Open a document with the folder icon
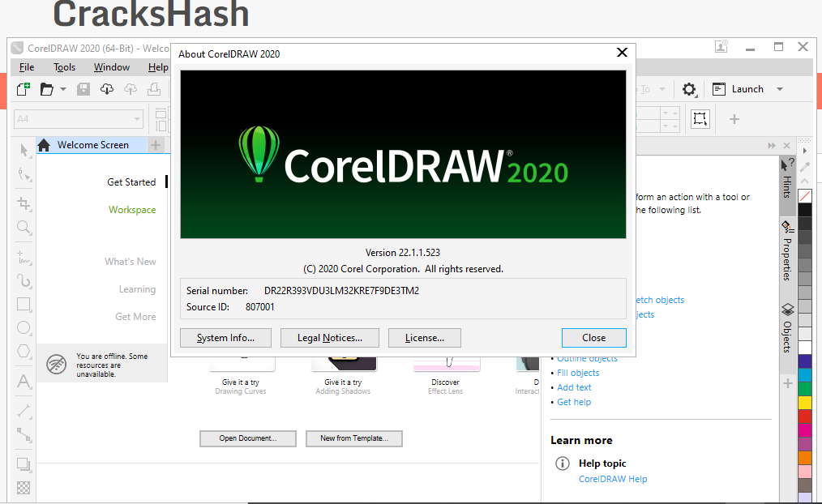 (x=48, y=89)
